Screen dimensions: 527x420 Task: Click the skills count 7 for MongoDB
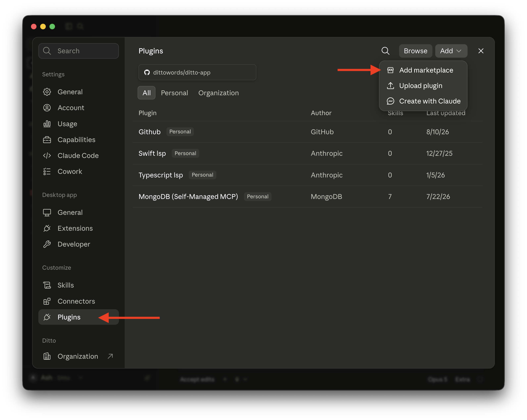(x=390, y=197)
